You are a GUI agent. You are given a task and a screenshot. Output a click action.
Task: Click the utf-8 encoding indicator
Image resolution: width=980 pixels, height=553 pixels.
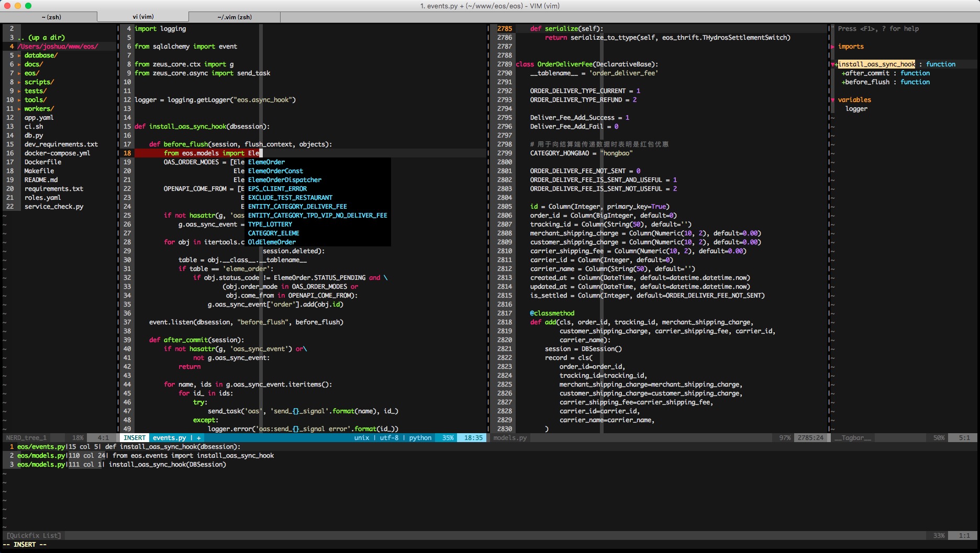[x=389, y=438]
